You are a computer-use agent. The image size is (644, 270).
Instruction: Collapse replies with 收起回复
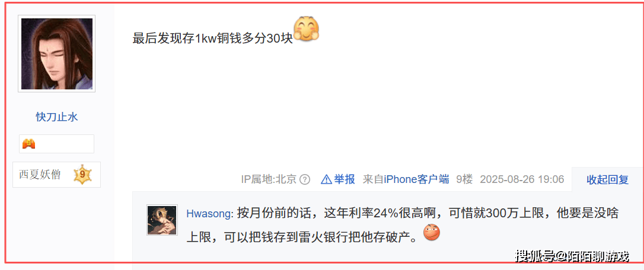(x=607, y=179)
